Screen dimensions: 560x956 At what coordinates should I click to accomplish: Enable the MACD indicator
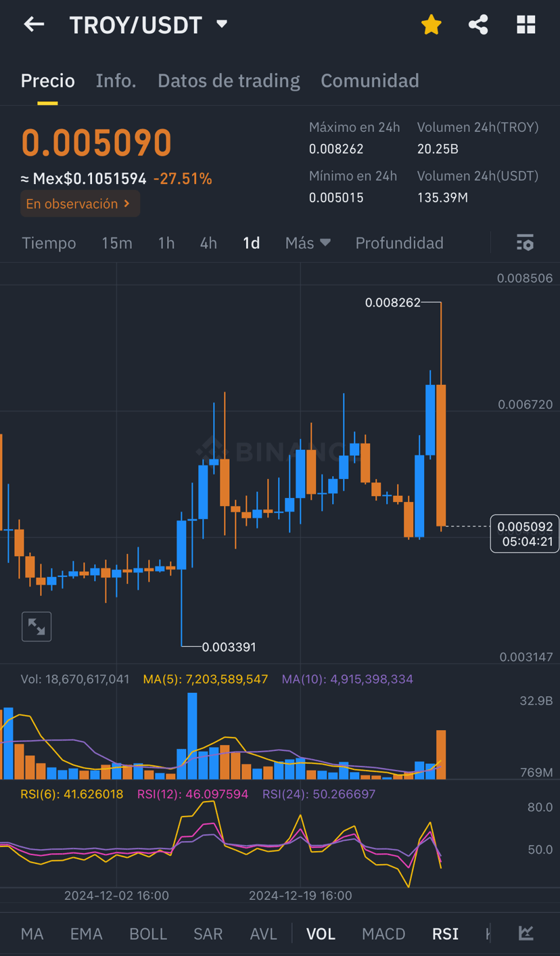pos(383,934)
